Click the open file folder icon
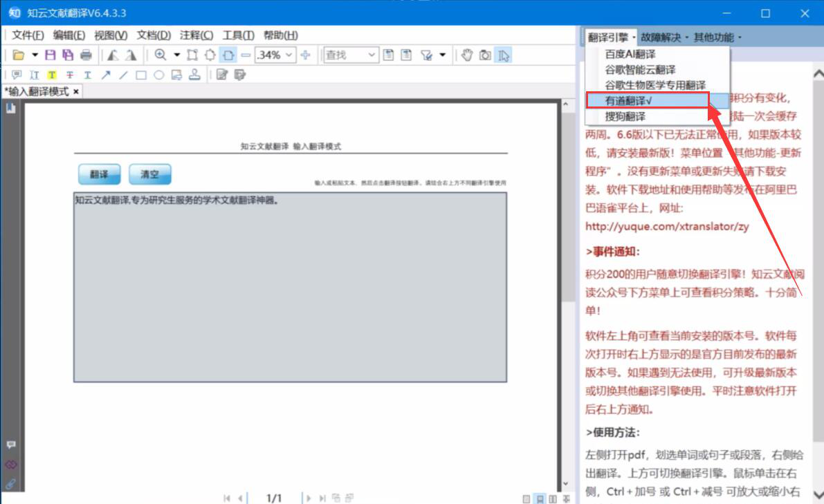 click(x=19, y=55)
